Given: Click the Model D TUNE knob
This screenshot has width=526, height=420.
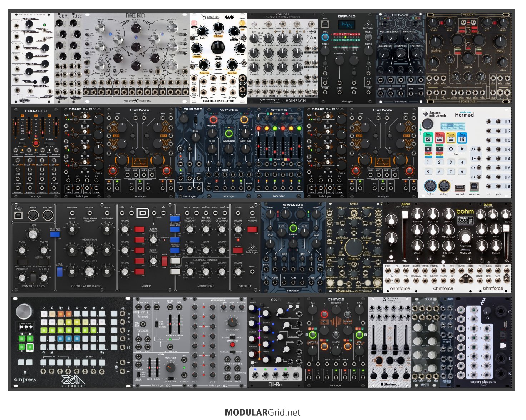Looking at the screenshot, I should [33, 234].
